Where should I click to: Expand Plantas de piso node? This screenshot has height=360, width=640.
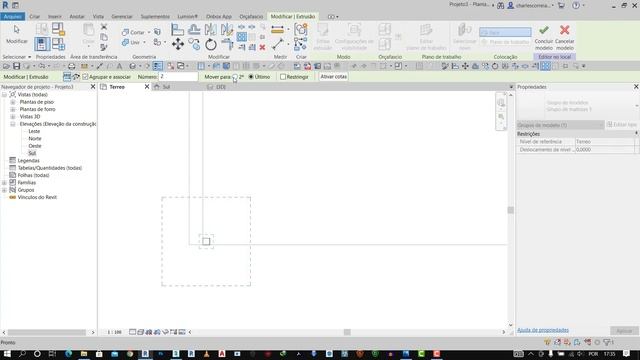[13, 102]
